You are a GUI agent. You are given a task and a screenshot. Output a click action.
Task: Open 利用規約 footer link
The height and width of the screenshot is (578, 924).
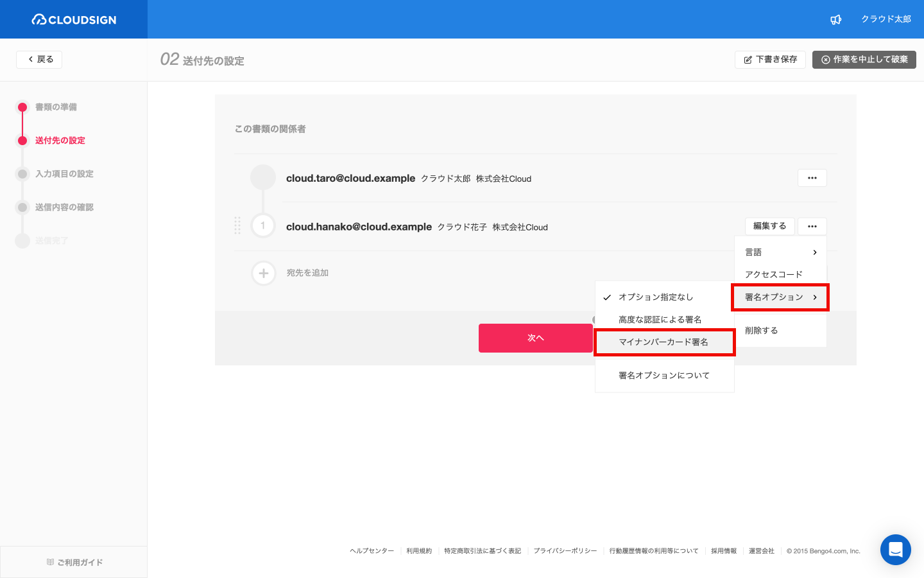pyautogui.click(x=419, y=551)
